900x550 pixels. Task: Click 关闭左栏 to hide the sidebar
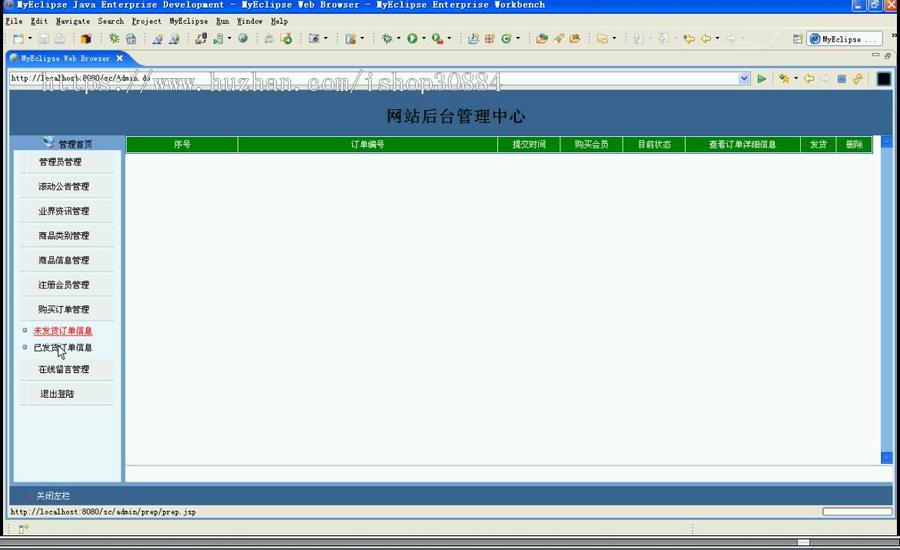[x=52, y=495]
